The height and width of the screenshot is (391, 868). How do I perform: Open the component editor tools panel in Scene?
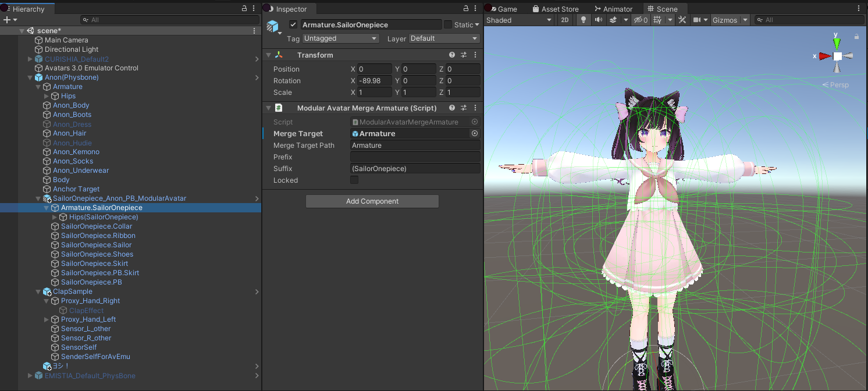[x=682, y=20]
